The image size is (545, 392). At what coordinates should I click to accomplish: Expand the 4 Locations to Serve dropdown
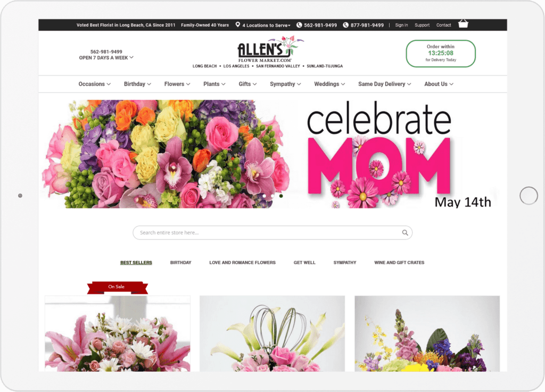pos(266,25)
